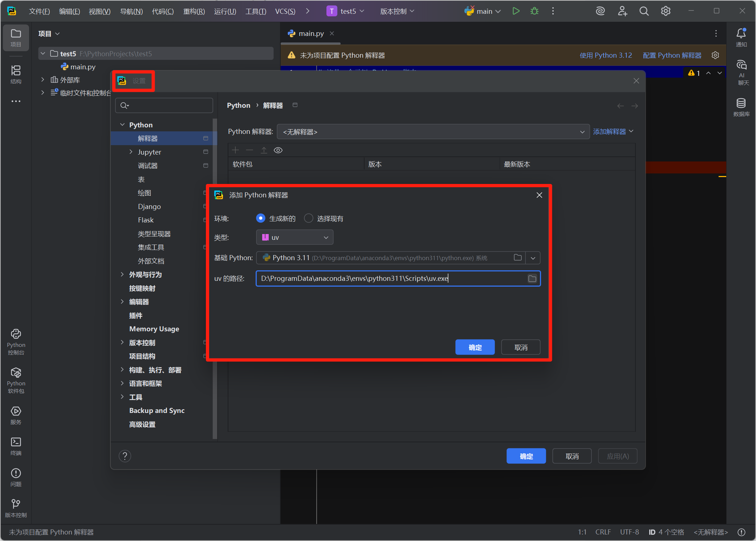Expand the 外观与行为 settings node
This screenshot has height=541, width=756.
[122, 275]
